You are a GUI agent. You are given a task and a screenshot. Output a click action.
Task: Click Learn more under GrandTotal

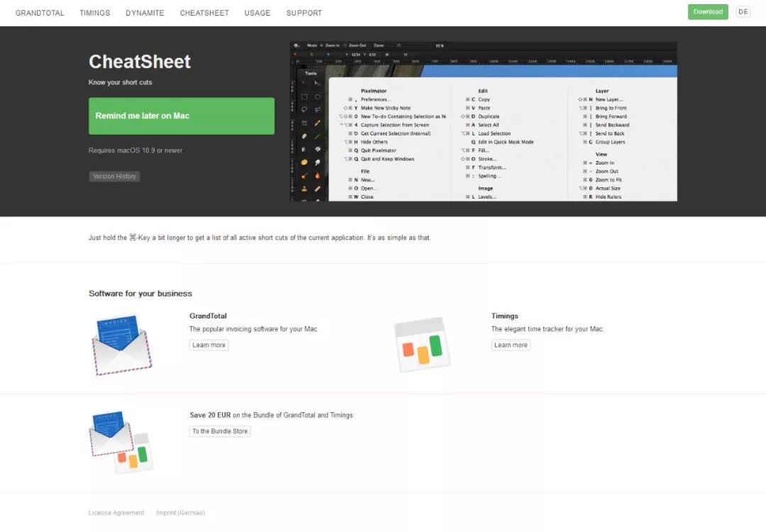tap(209, 345)
